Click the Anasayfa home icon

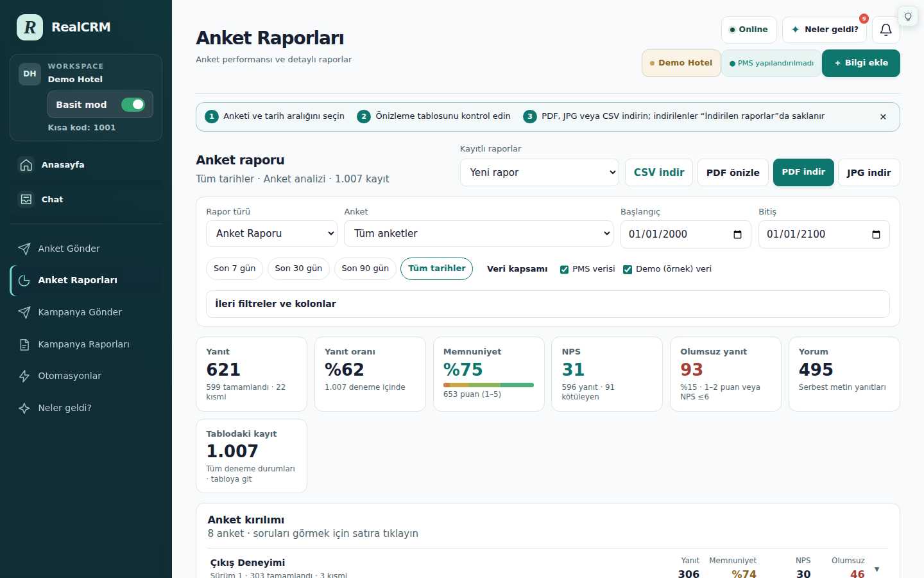point(26,165)
